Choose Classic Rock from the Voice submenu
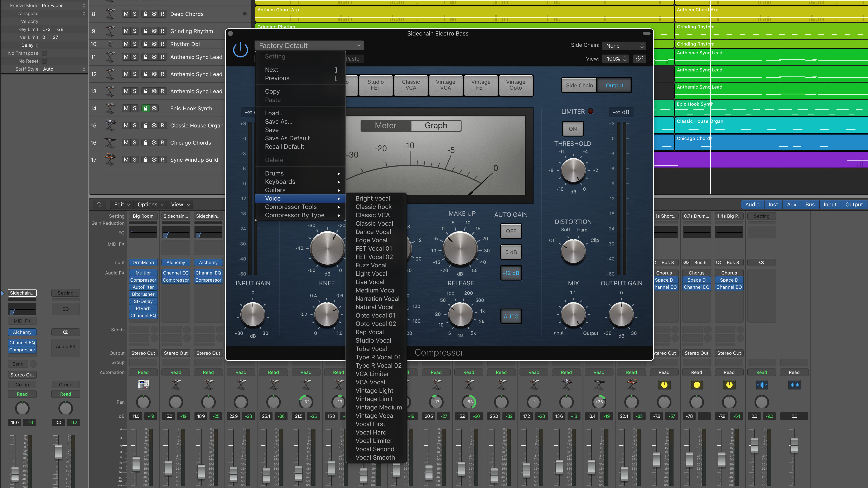This screenshot has width=868, height=488. tap(373, 206)
